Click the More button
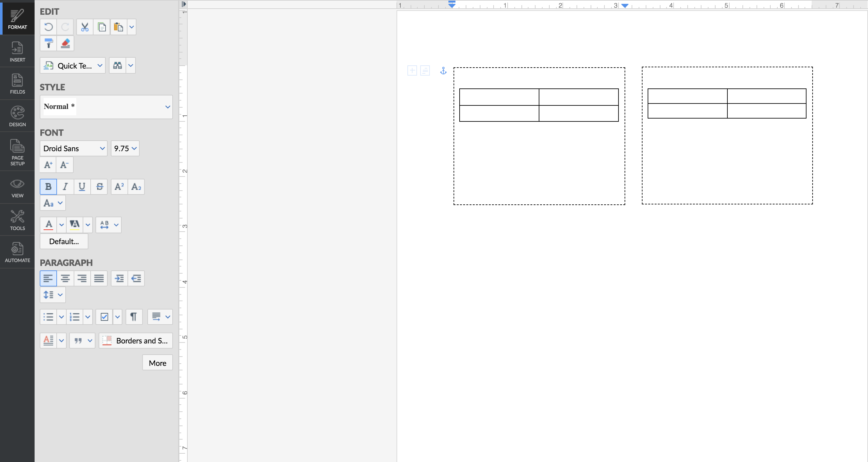The image size is (868, 462). (x=157, y=362)
